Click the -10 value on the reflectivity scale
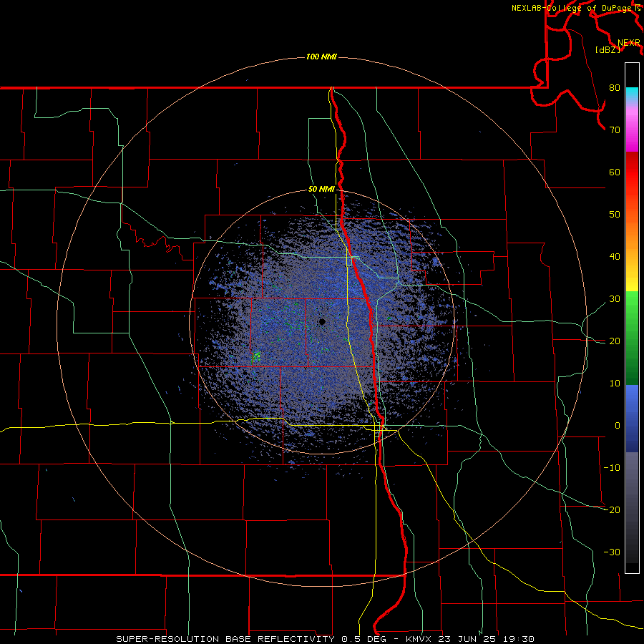Image resolution: width=644 pixels, height=644 pixels. [x=612, y=468]
